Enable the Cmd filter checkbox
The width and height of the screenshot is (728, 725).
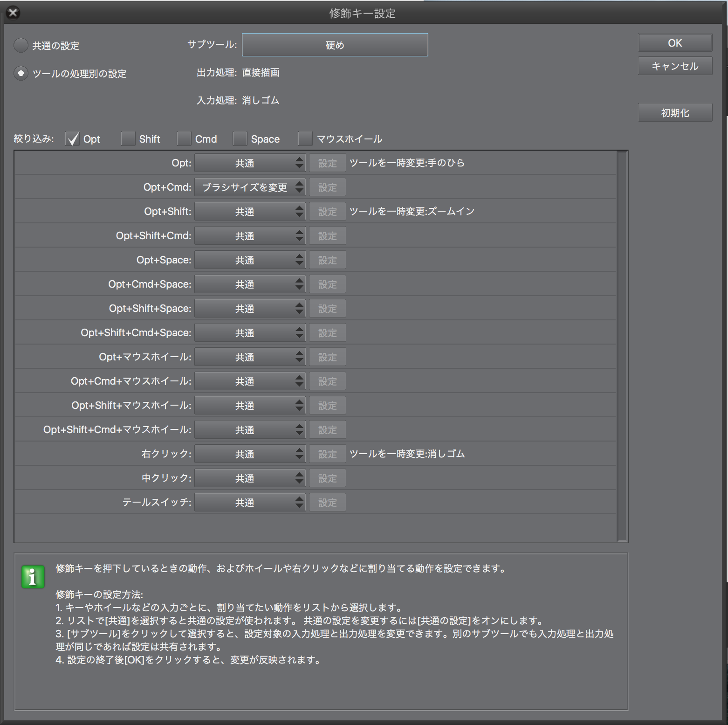(184, 138)
